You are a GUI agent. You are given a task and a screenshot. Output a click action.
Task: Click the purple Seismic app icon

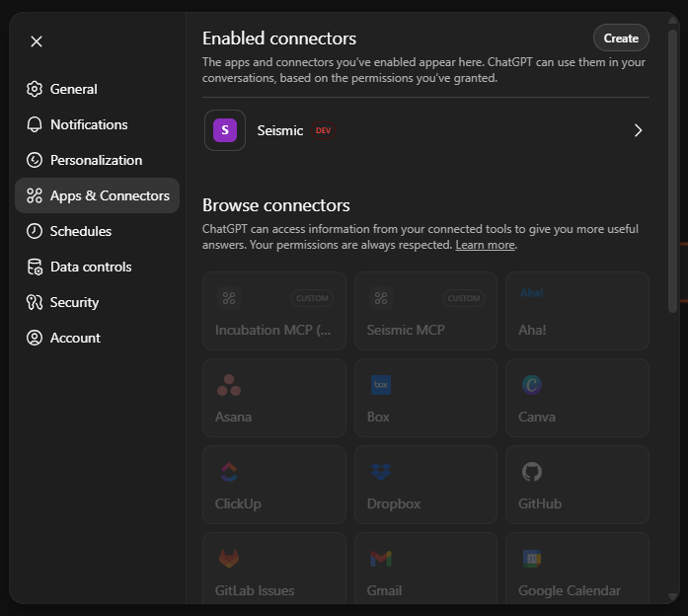click(225, 130)
